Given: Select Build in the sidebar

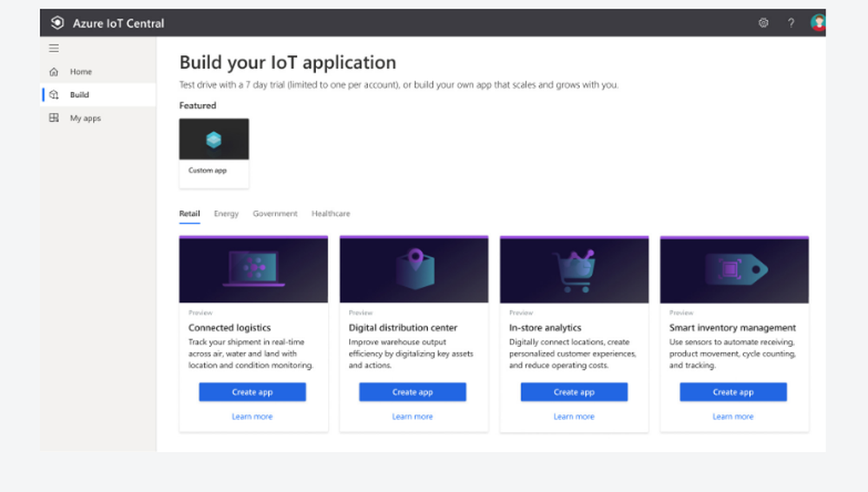Looking at the screenshot, I should [99, 95].
